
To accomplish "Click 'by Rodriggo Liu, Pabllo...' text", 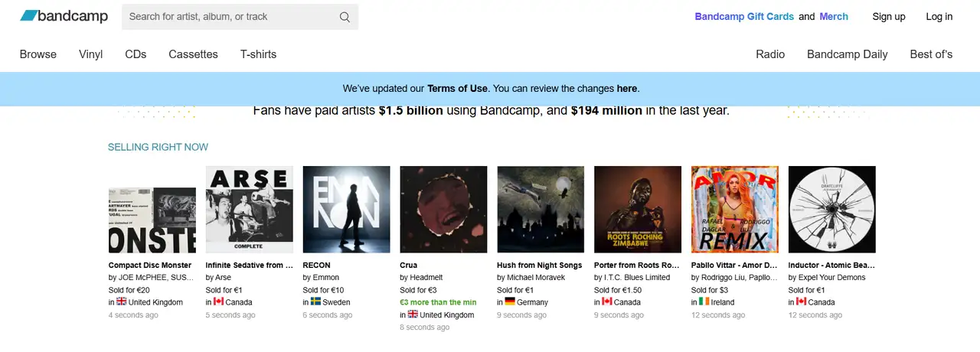I will click(x=734, y=278).
